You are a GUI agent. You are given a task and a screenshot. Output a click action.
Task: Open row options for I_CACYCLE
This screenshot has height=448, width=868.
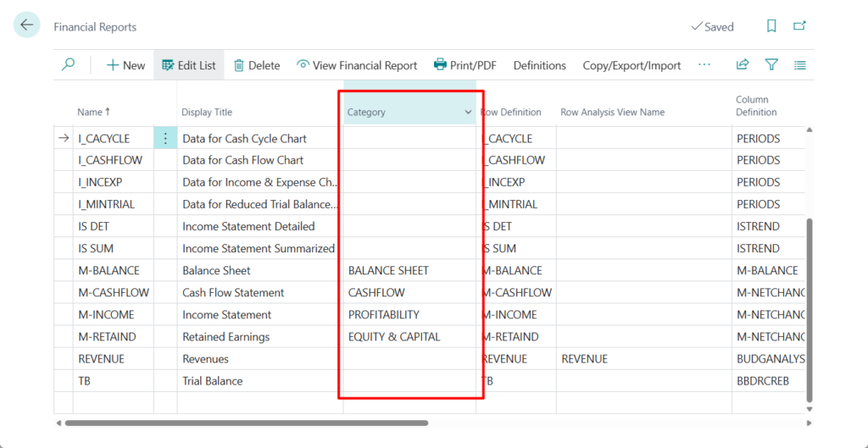coord(165,139)
